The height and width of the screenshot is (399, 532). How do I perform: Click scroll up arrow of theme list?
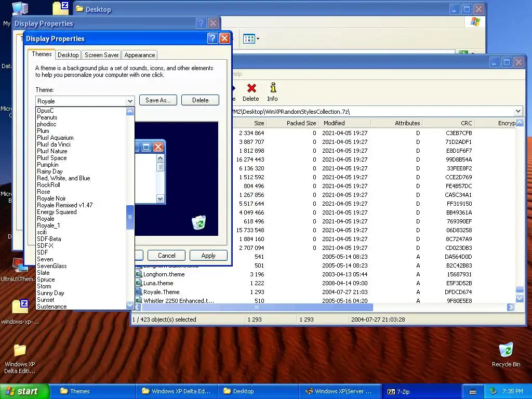[130, 111]
